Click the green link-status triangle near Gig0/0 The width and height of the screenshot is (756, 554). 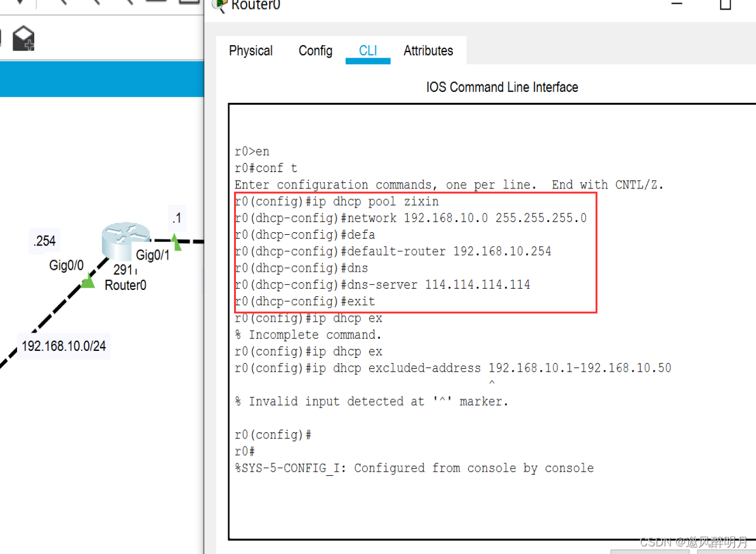pyautogui.click(x=88, y=281)
